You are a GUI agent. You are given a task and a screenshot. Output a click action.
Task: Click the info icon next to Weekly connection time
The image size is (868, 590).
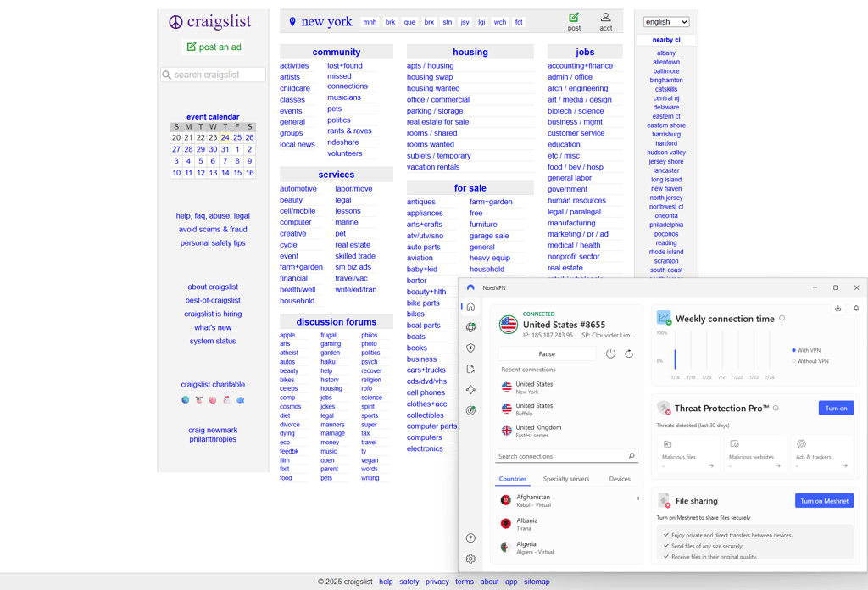tap(782, 318)
